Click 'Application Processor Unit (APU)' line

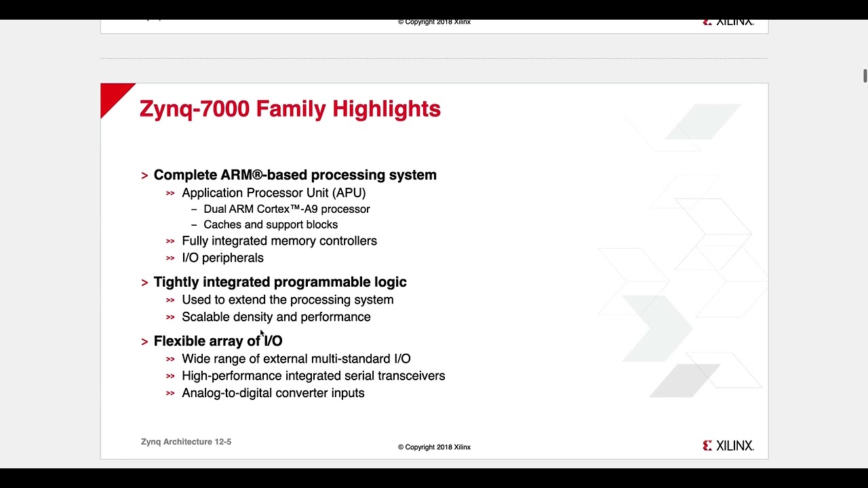274,192
